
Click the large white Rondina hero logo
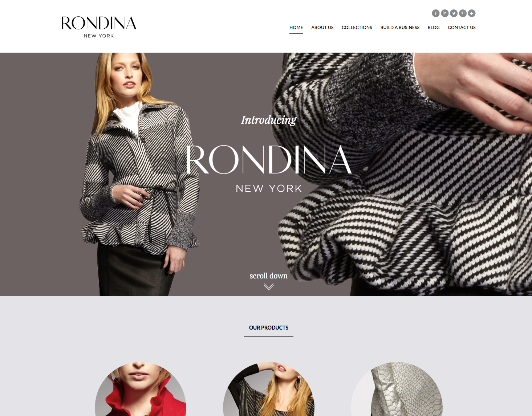tap(269, 160)
